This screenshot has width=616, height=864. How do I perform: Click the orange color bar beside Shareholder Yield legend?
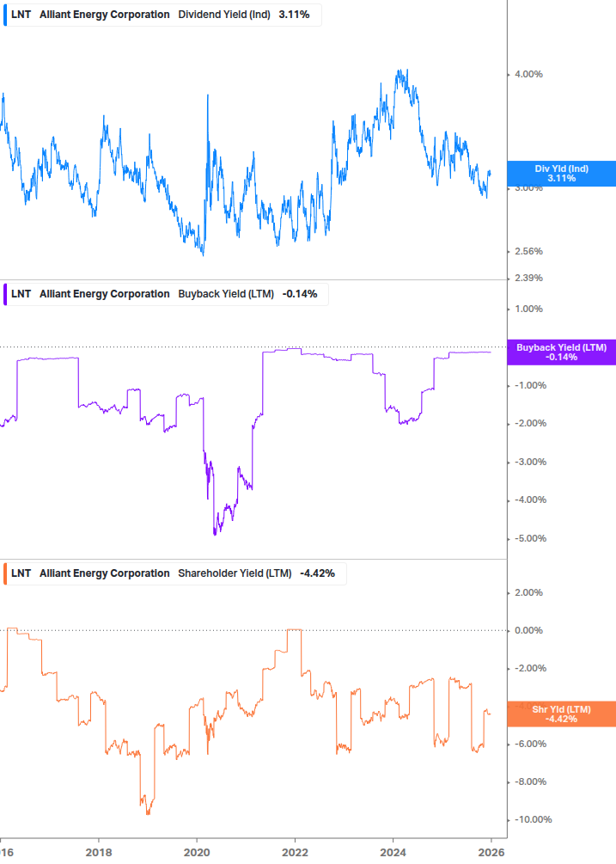coord(5,573)
